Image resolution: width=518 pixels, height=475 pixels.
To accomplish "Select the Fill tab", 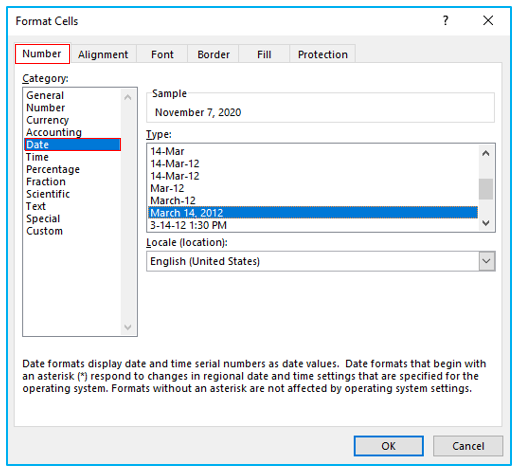I will click(x=264, y=54).
